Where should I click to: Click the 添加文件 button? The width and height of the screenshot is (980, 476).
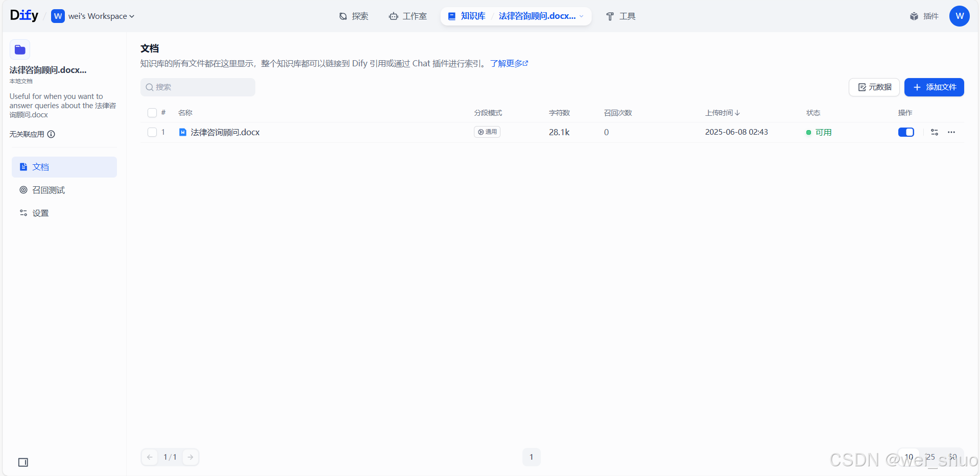tap(934, 87)
